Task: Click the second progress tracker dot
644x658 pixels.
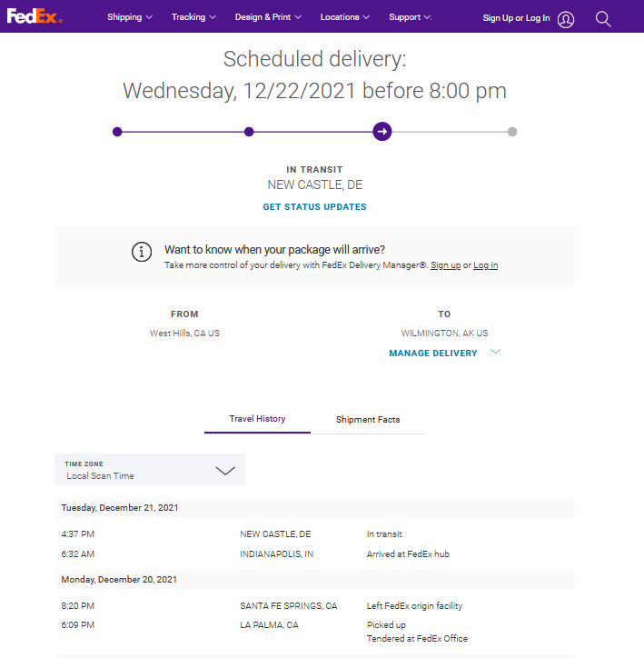Action: tap(249, 132)
